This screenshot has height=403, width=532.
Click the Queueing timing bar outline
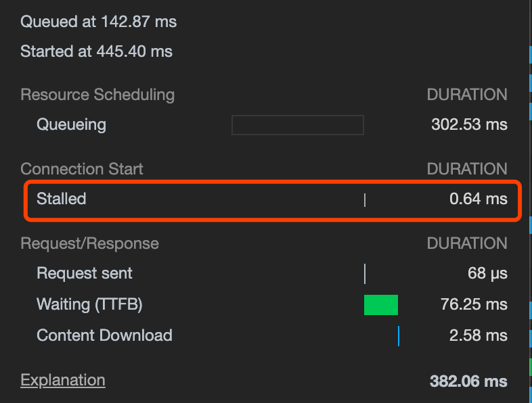click(x=298, y=125)
